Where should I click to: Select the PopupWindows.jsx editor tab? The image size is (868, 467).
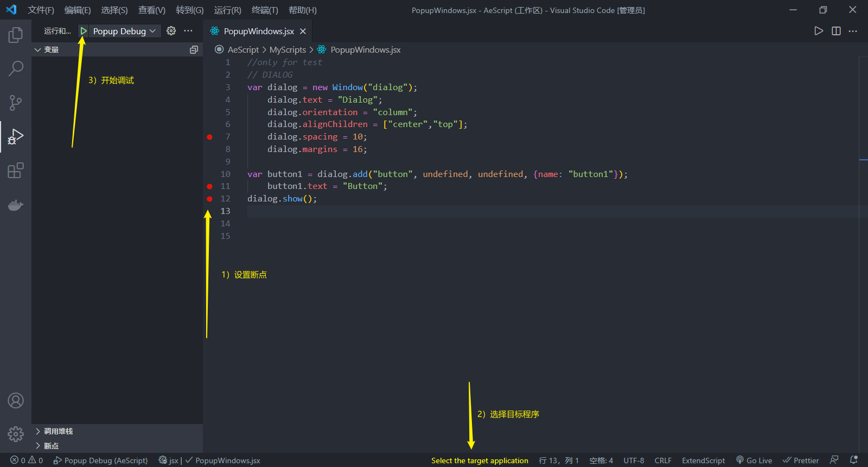click(x=258, y=31)
